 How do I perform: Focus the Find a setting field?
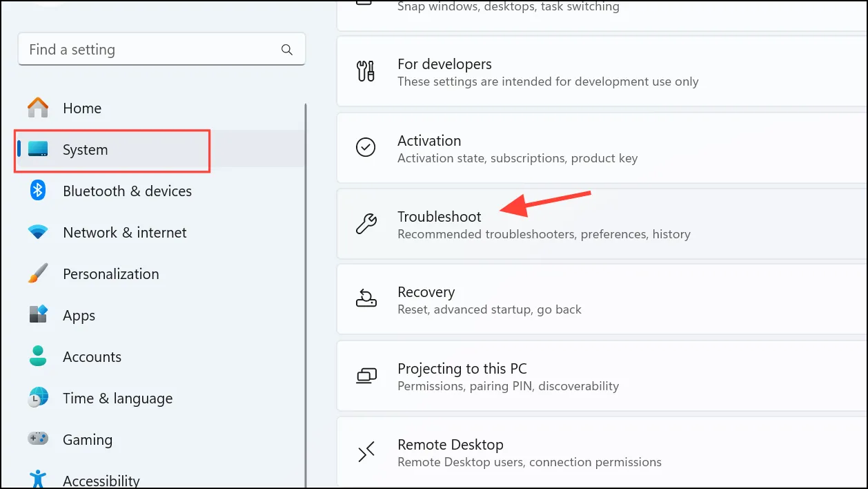161,50
